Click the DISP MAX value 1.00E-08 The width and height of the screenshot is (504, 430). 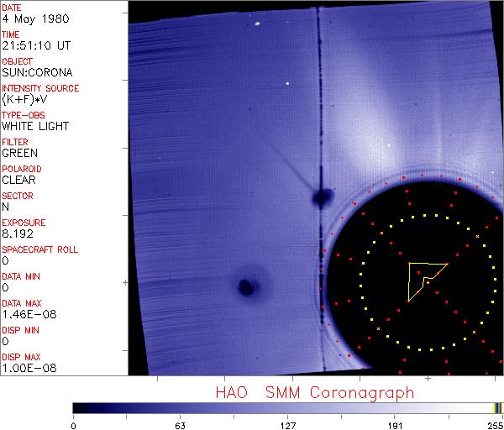(x=25, y=369)
